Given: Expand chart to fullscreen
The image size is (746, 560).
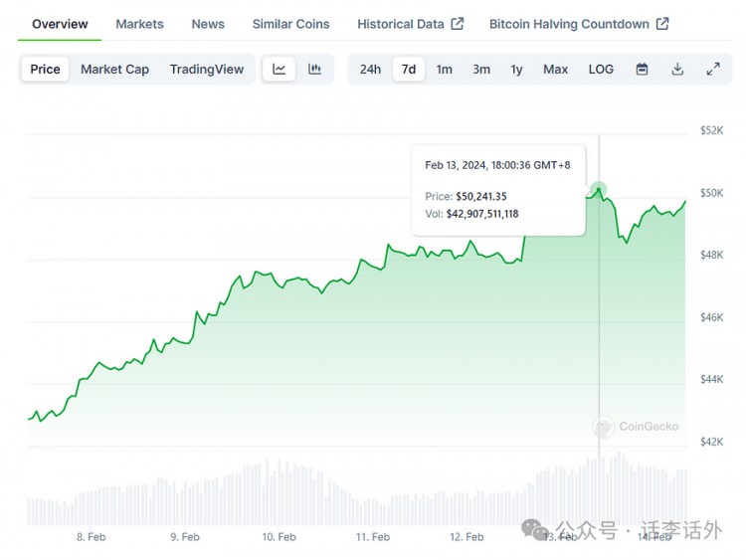Looking at the screenshot, I should click(x=713, y=70).
